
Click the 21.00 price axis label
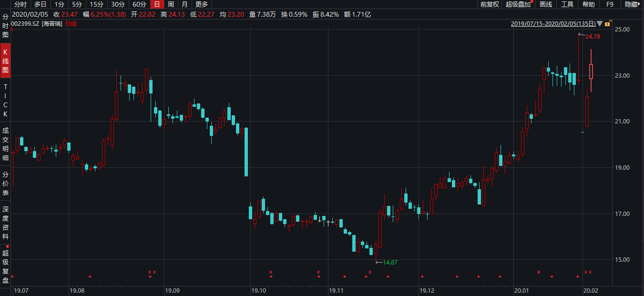623,122
